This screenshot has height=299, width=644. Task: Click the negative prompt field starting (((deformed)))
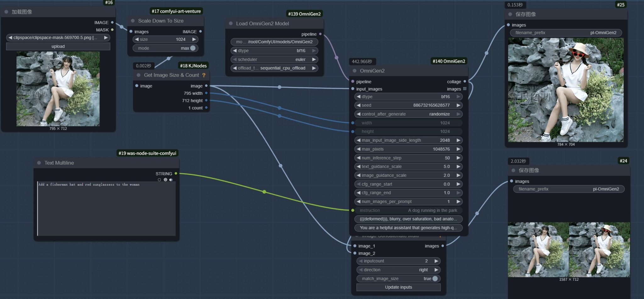[408, 219]
